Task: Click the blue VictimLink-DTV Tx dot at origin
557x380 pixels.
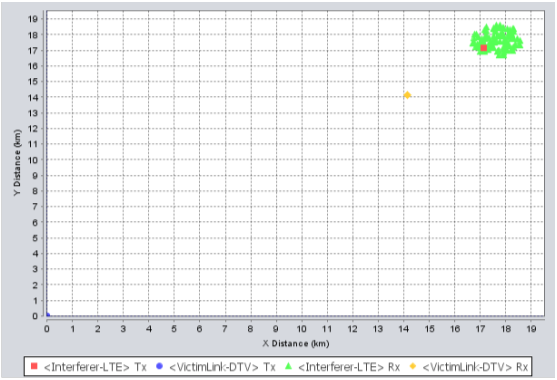Action: (48, 315)
